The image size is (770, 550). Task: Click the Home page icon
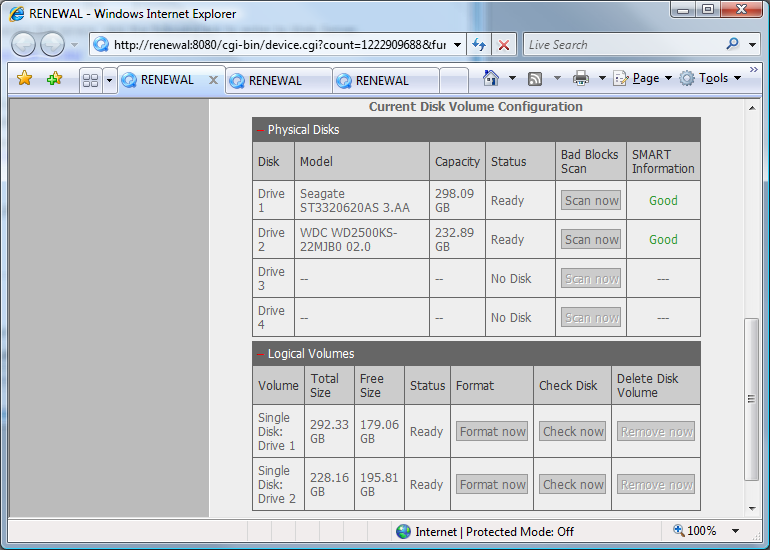point(491,79)
